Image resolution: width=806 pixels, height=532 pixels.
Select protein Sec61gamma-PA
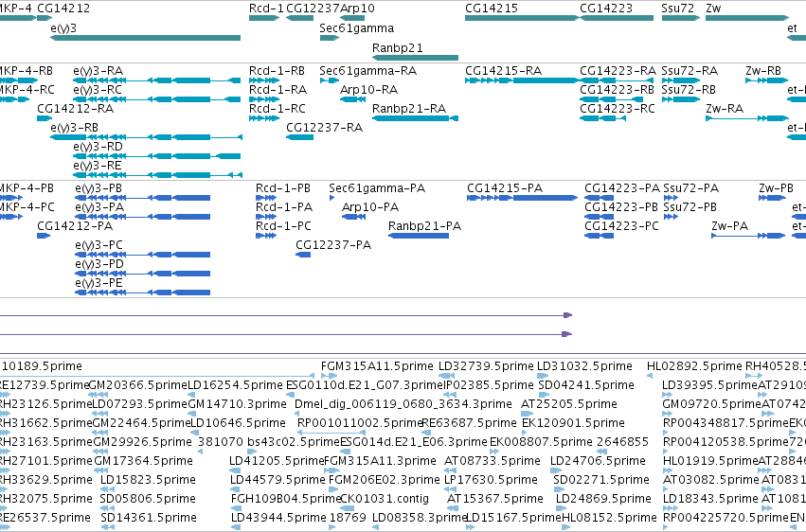[332, 198]
